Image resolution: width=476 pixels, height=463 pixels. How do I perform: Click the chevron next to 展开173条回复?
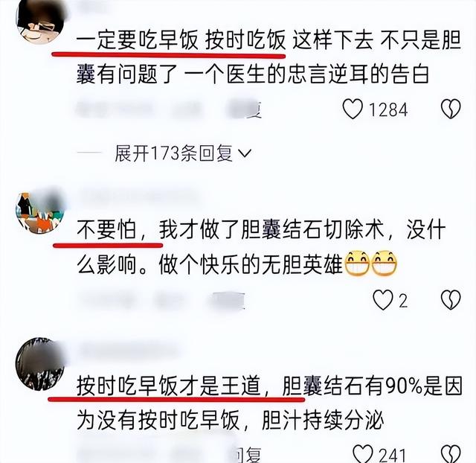tap(245, 154)
